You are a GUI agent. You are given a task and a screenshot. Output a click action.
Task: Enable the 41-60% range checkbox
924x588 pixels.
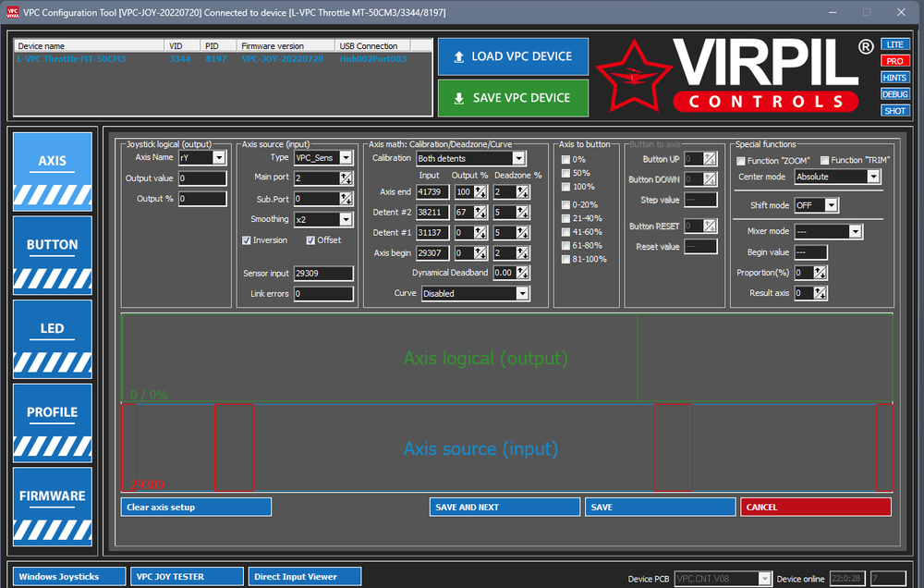[x=565, y=232]
